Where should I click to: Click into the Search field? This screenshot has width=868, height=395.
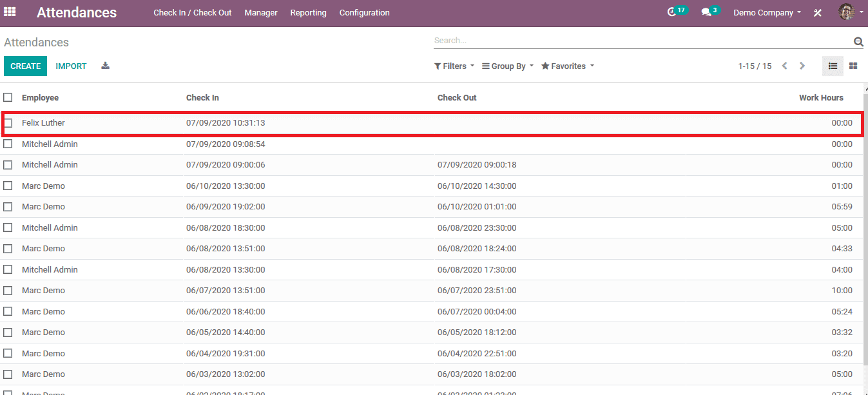pyautogui.click(x=642, y=41)
